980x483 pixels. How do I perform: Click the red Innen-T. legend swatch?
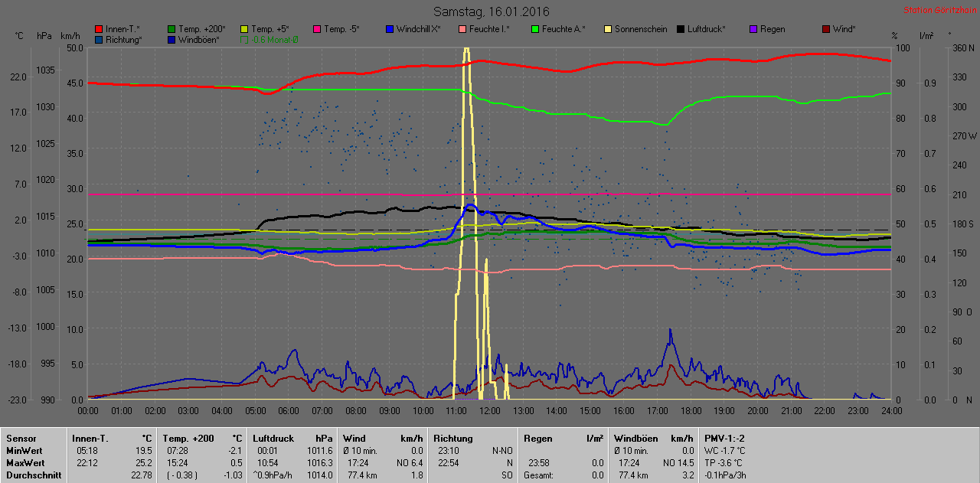99,29
